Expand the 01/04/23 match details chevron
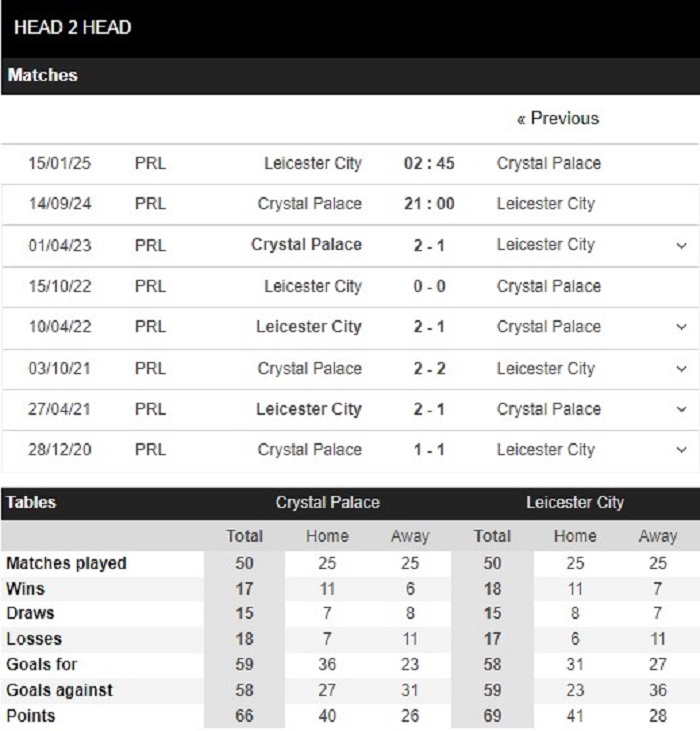Viewport: 700px width, 731px height. pyautogui.click(x=681, y=246)
